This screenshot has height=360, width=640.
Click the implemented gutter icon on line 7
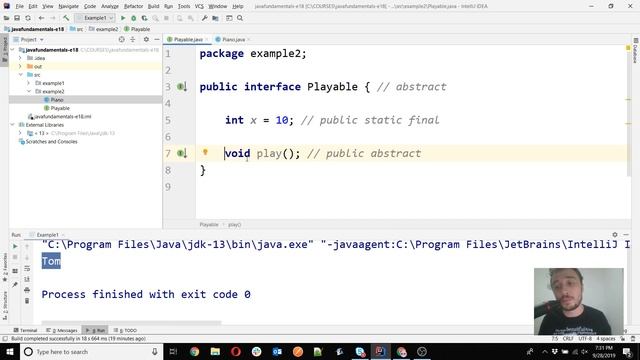[182, 153]
